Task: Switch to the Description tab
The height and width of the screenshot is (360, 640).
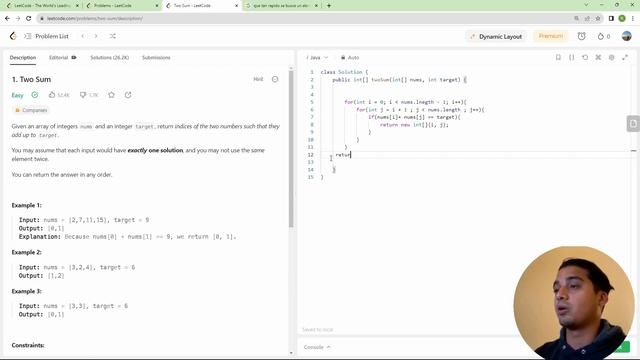Action: (23, 58)
